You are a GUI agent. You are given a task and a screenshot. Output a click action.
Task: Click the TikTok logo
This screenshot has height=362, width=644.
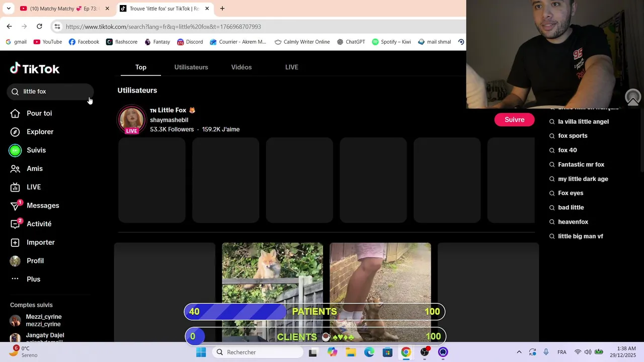[35, 68]
